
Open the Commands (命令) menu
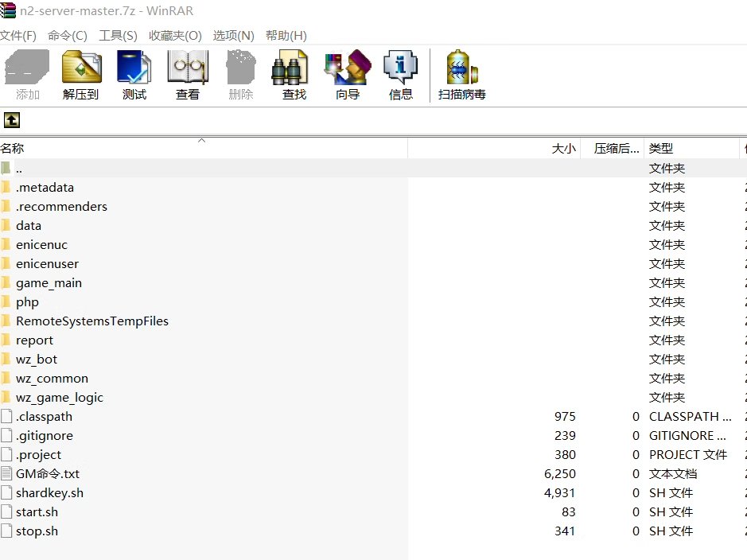[x=68, y=36]
